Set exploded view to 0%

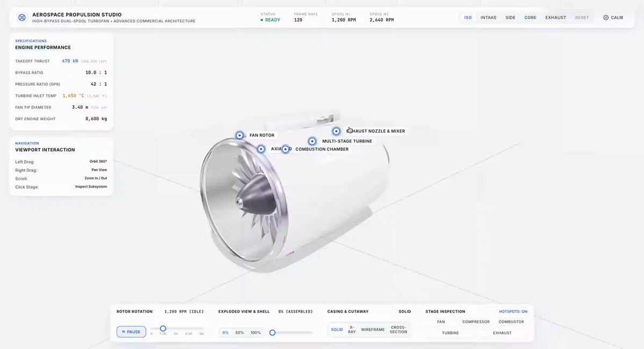tap(226, 332)
